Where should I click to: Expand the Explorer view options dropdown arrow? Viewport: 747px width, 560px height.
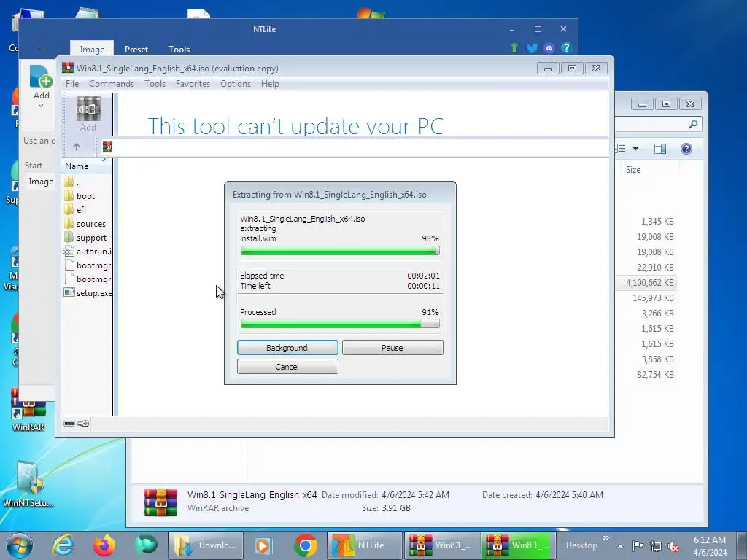click(635, 149)
